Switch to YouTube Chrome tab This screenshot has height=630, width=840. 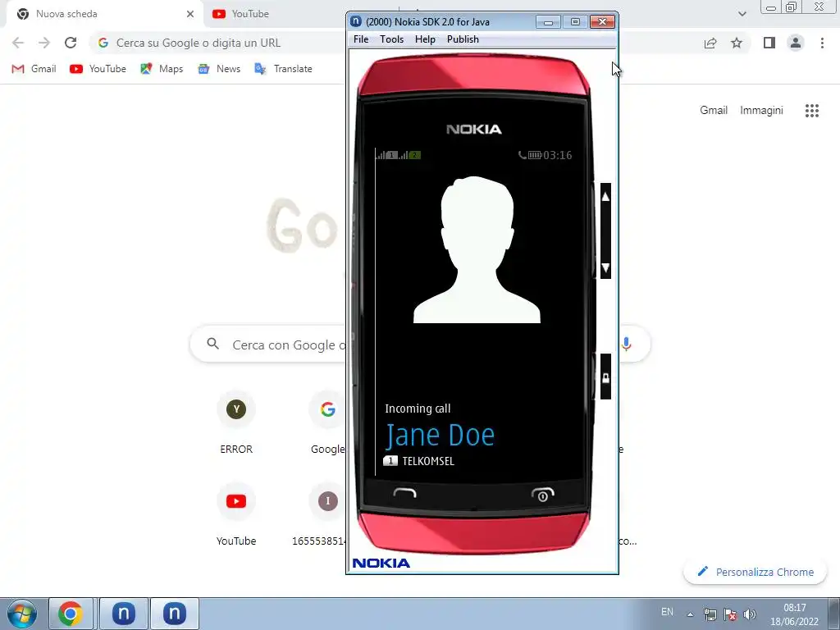(x=250, y=14)
